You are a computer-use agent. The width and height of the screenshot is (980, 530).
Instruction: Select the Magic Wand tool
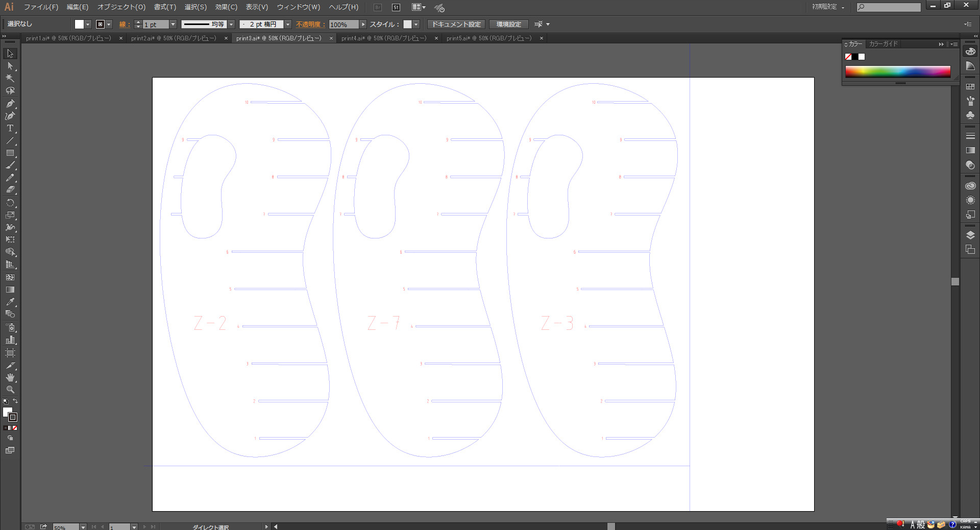pos(10,78)
